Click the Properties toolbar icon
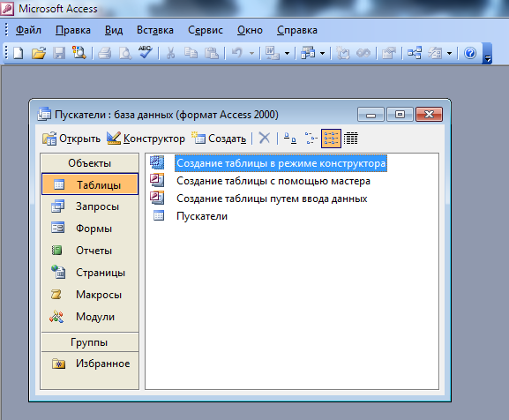The height and width of the screenshot is (420, 509). pos(389,53)
